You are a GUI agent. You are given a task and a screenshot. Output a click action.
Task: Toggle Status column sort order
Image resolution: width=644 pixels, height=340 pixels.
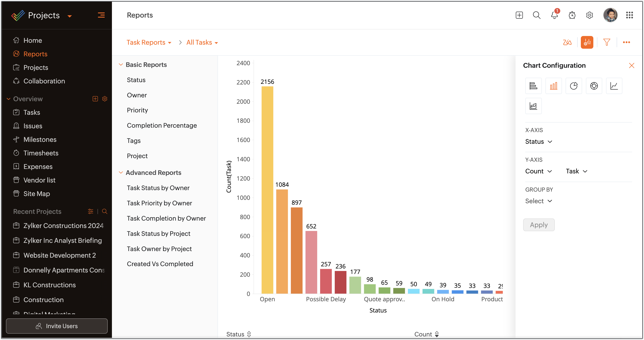click(x=249, y=334)
